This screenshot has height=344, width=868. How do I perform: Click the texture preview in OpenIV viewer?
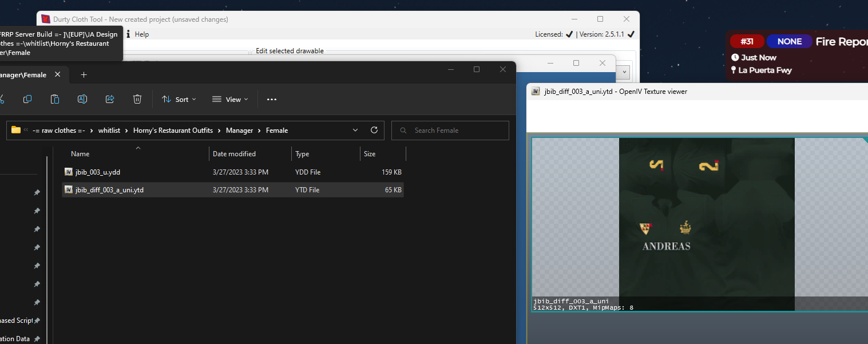pyautogui.click(x=707, y=224)
